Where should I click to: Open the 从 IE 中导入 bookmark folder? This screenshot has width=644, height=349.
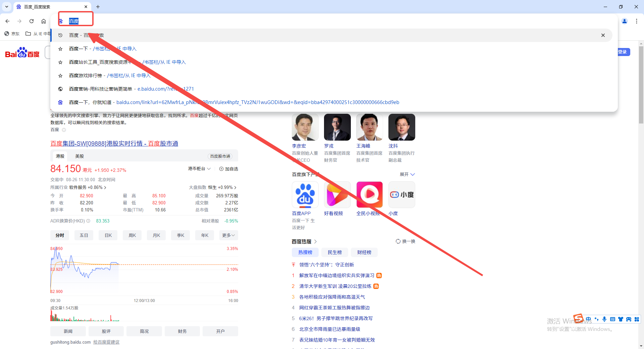(x=38, y=34)
